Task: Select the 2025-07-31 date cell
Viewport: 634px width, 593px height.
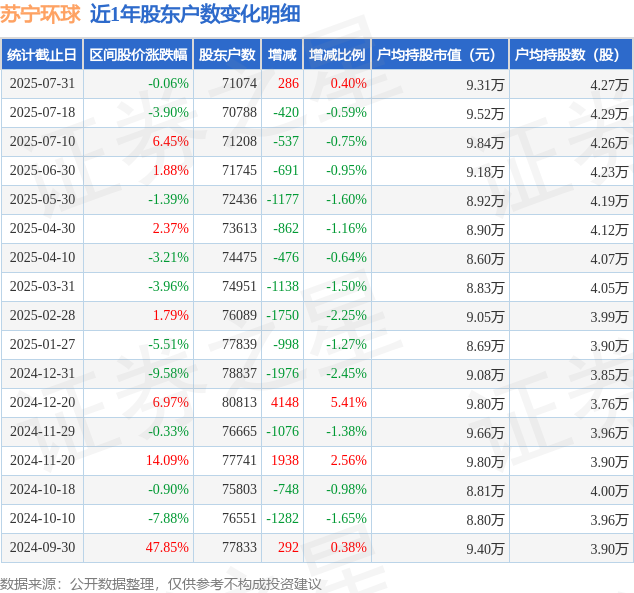Action: click(42, 84)
